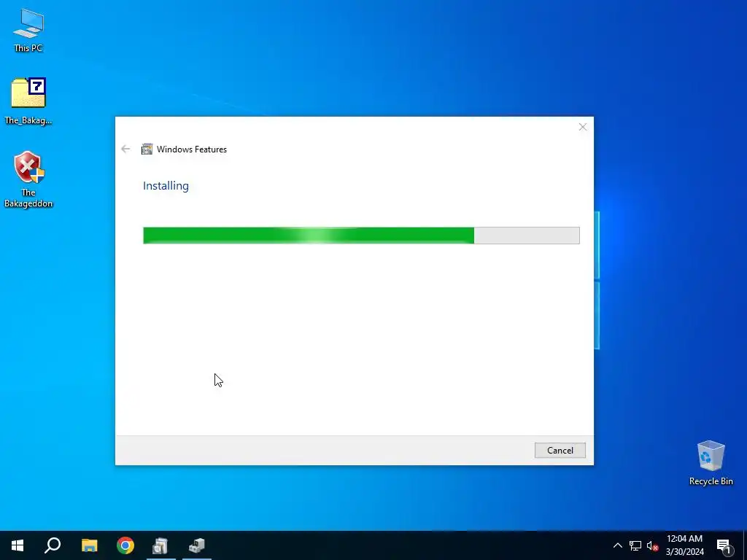Open muted volume tray icon

point(653,545)
